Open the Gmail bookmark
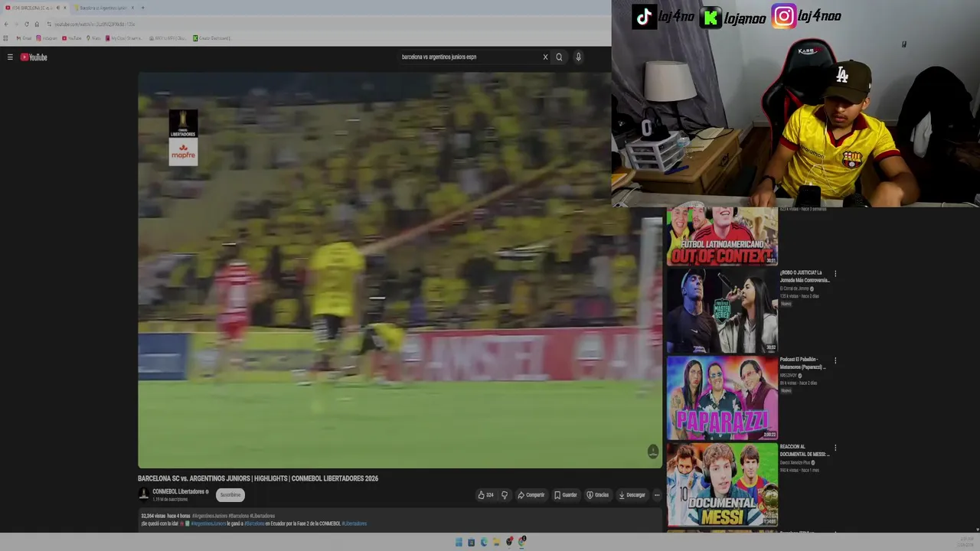This screenshot has width=980, height=551. point(24,38)
